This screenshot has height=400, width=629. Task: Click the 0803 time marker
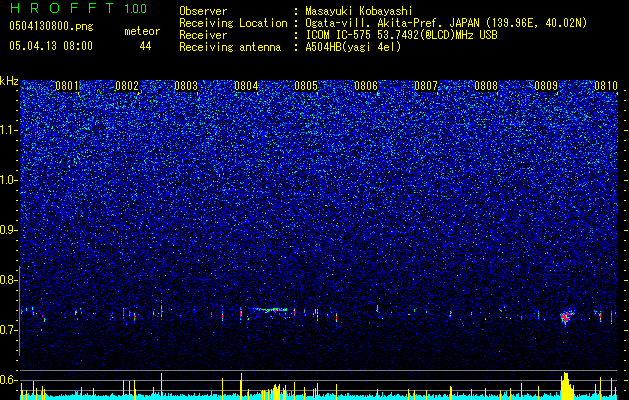point(187,86)
